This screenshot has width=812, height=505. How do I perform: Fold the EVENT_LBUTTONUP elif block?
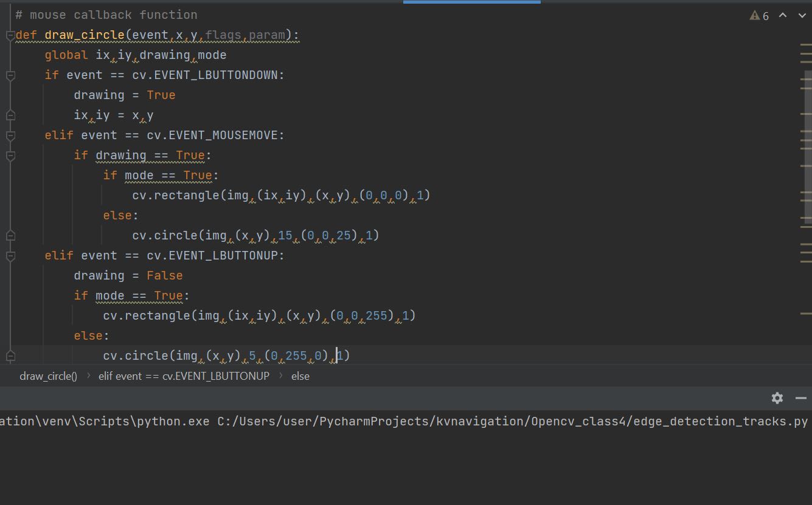tap(10, 256)
